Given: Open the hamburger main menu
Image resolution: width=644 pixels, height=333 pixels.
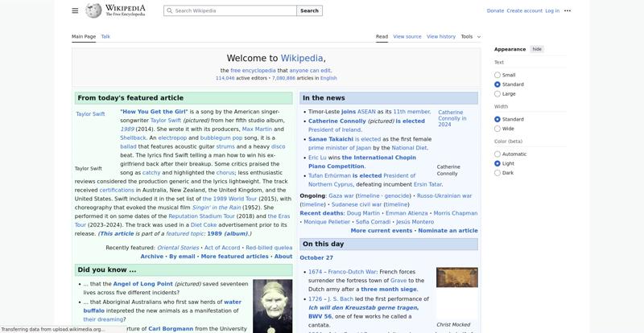Looking at the screenshot, I should 75,10.
